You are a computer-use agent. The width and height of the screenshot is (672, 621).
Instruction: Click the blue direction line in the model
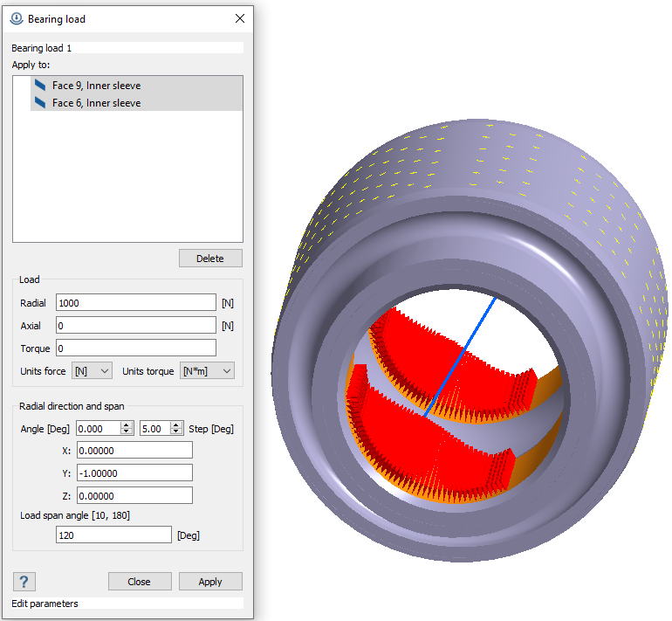[x=460, y=357]
